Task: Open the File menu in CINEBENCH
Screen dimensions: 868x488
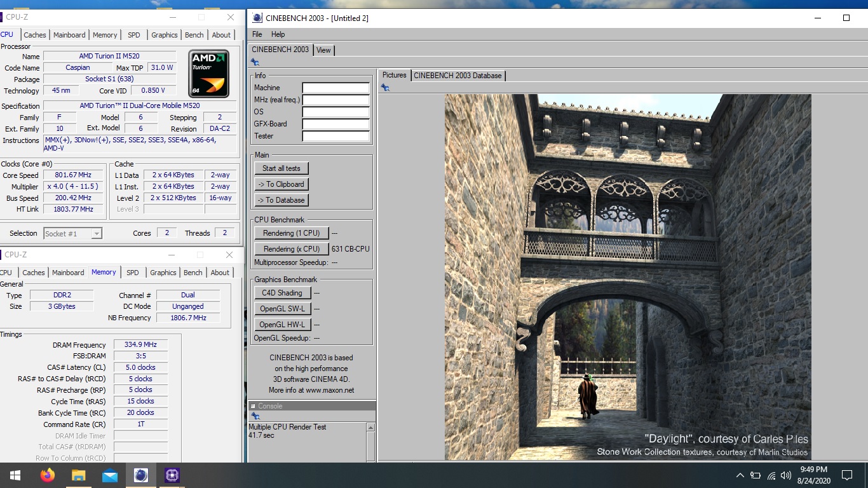Action: pyautogui.click(x=257, y=34)
